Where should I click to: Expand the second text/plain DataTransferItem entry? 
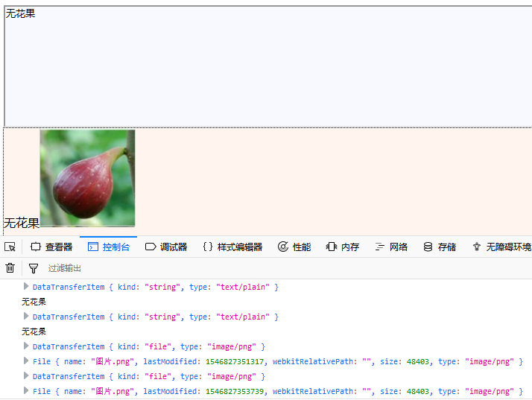coord(26,317)
